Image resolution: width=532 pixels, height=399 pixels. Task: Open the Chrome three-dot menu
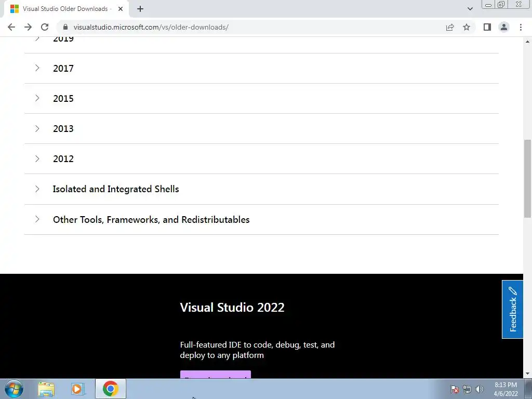point(521,27)
